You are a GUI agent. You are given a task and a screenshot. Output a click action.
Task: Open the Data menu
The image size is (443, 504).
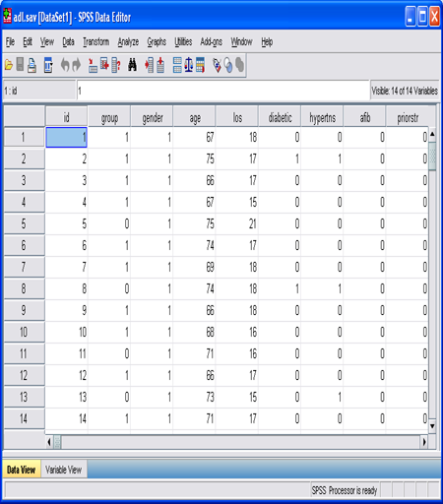[68, 41]
